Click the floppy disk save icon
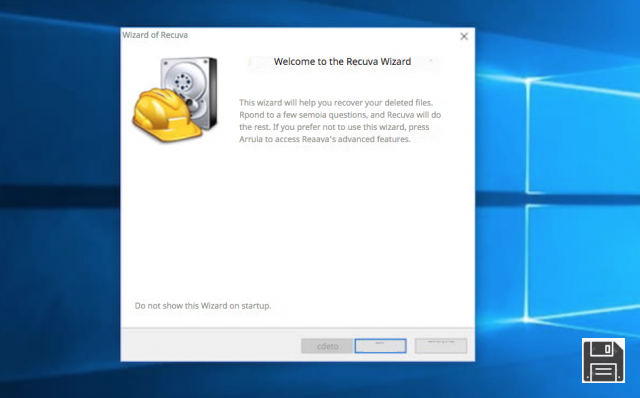 (x=603, y=360)
